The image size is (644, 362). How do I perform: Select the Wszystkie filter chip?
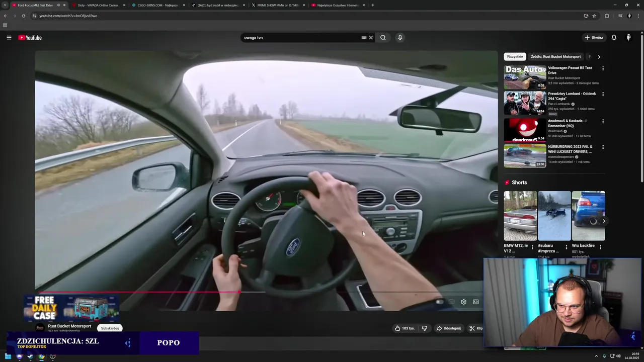point(515,57)
